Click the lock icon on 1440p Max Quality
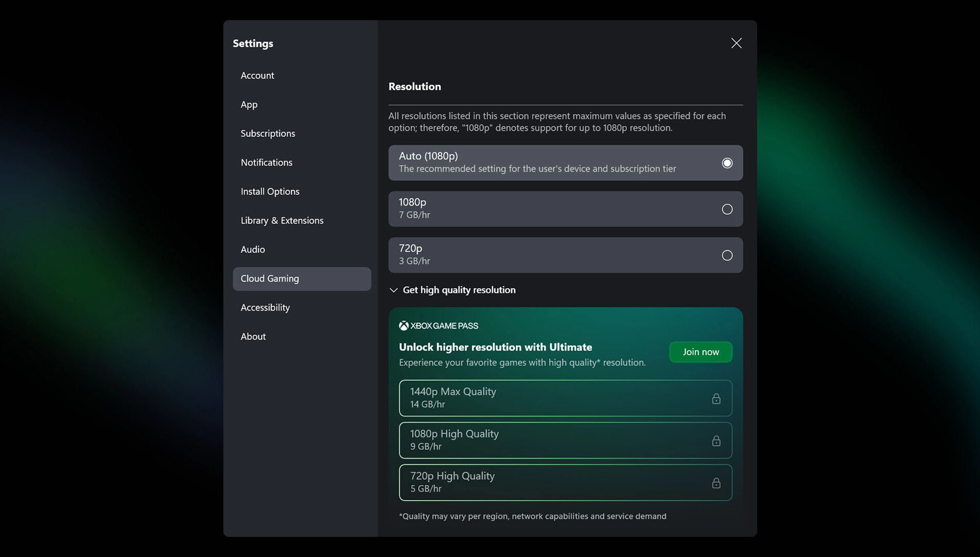The width and height of the screenshot is (980, 557). [x=716, y=398]
